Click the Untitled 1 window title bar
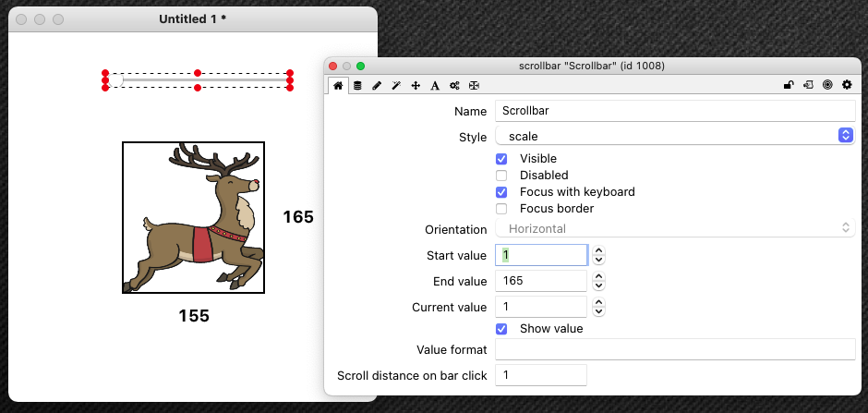This screenshot has height=413, width=868. tap(193, 19)
